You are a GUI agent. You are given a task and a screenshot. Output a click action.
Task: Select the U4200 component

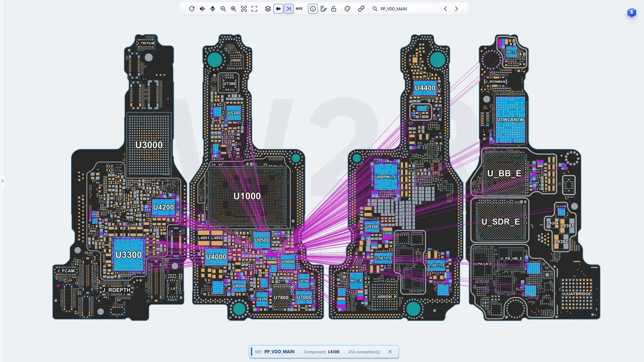[163, 207]
